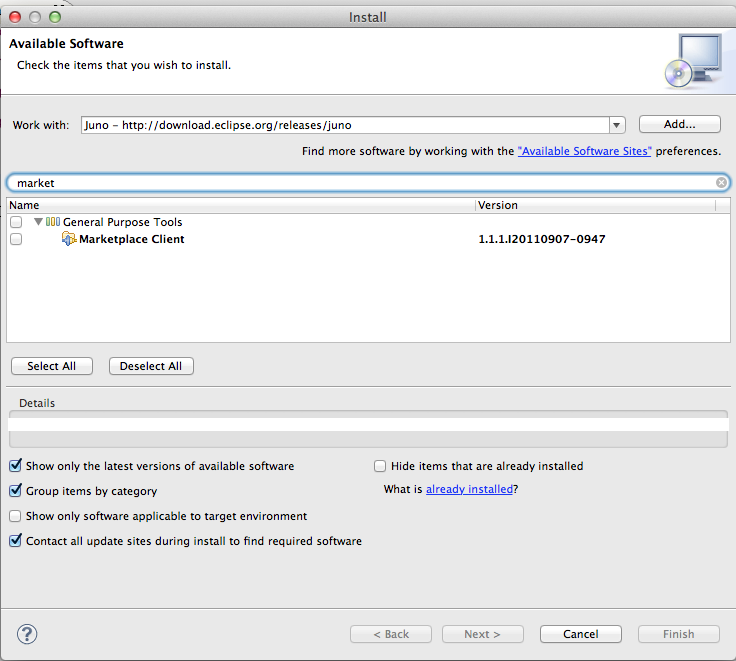736x661 pixels.
Task: Uncheck Group items by category
Action: pos(15,491)
